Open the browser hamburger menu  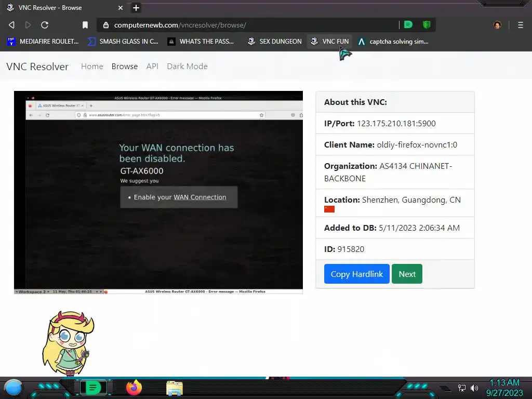[x=521, y=25]
